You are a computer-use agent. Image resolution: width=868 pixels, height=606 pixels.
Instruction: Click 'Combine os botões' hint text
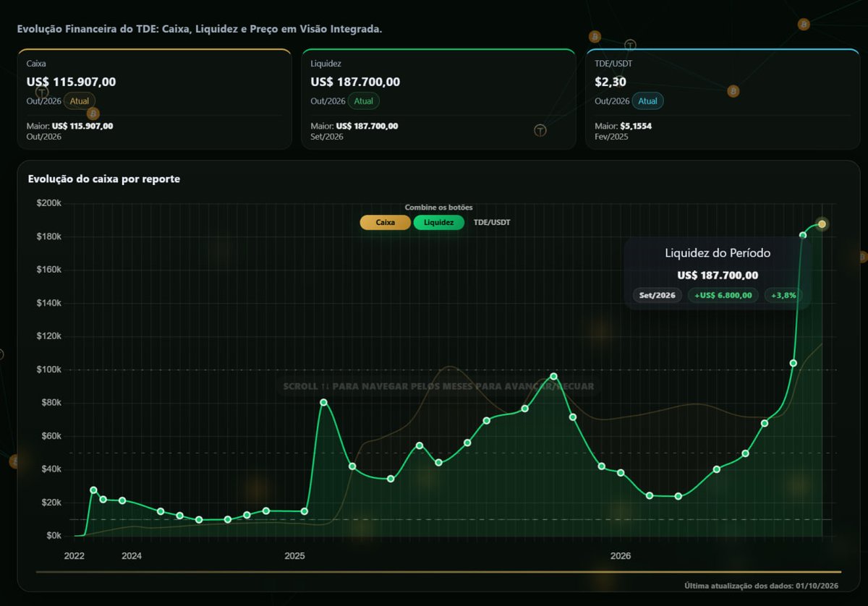coord(438,208)
